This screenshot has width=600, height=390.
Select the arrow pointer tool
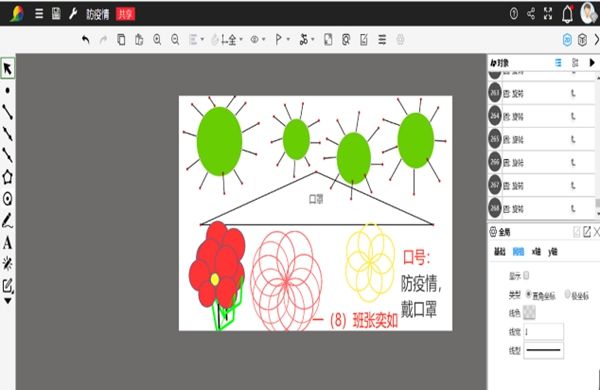click(x=7, y=68)
